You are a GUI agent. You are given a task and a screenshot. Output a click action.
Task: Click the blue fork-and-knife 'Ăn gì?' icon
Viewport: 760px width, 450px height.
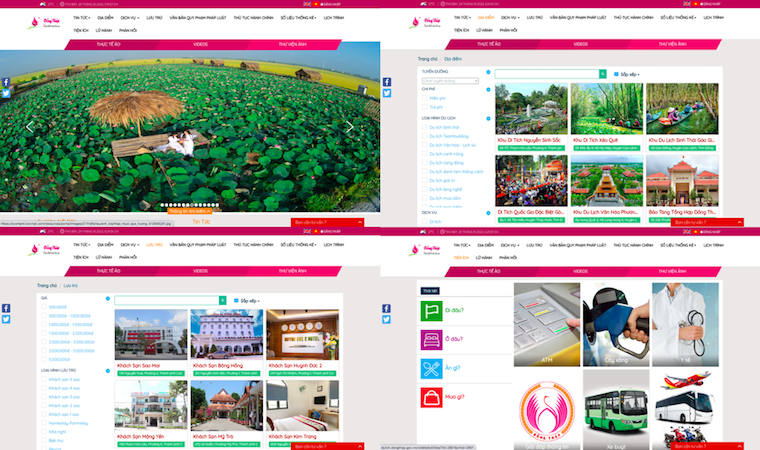click(x=431, y=368)
